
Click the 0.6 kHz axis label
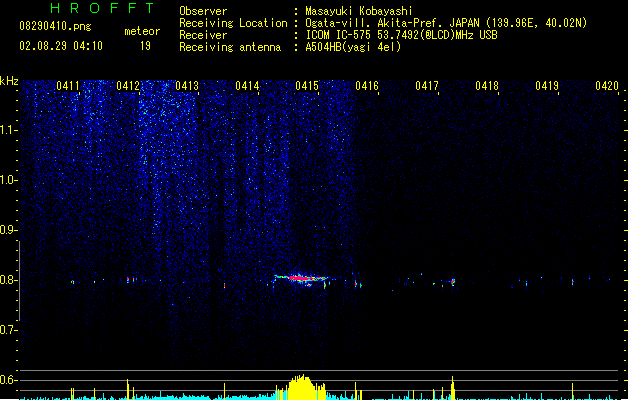[x=8, y=380]
